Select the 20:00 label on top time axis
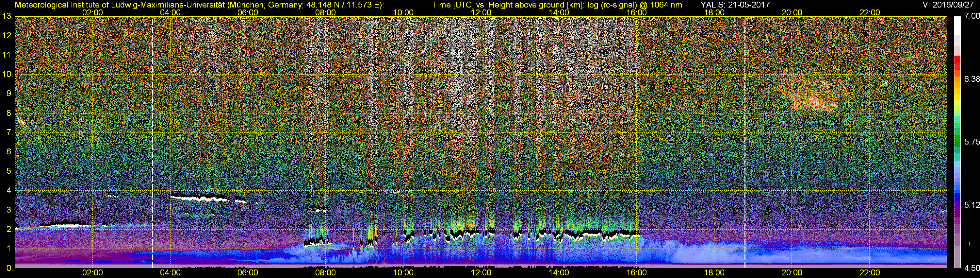This screenshot has width=980, height=278. coord(792,12)
